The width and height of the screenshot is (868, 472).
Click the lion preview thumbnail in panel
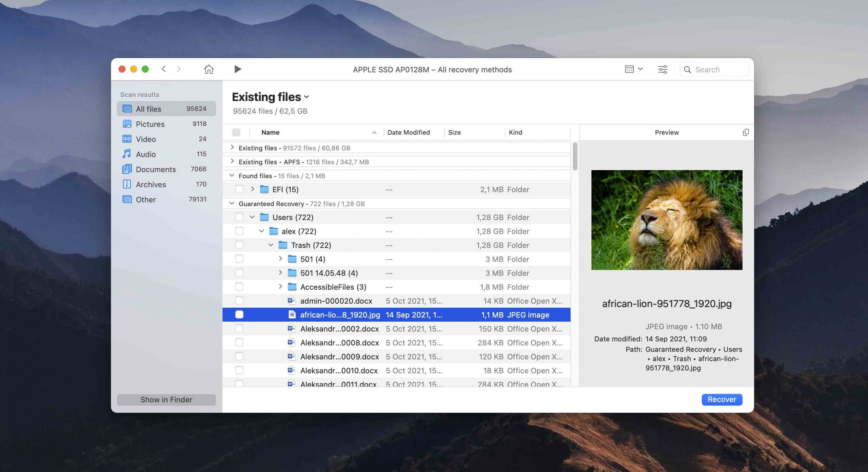(667, 220)
